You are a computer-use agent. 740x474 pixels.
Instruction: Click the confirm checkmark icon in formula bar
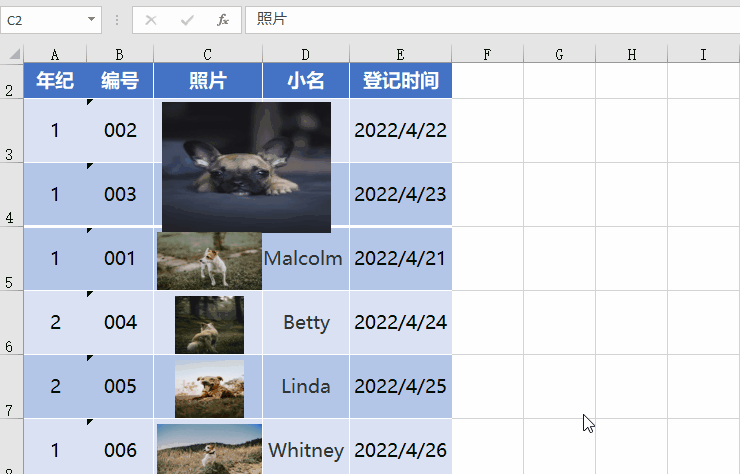[x=187, y=20]
